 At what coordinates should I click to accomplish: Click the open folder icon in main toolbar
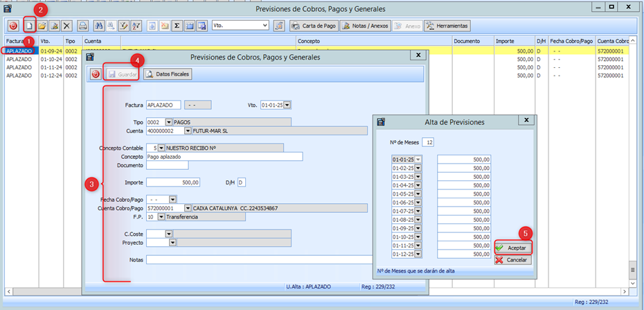42,26
